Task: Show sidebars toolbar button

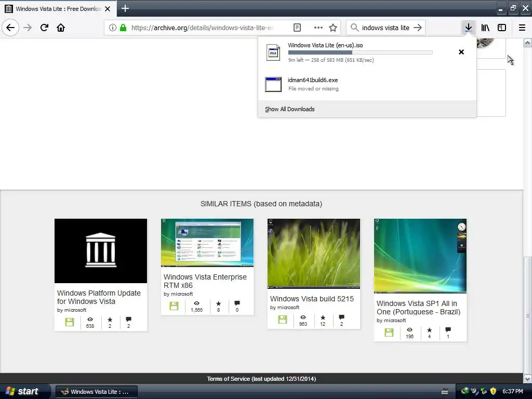Action: tap(502, 28)
